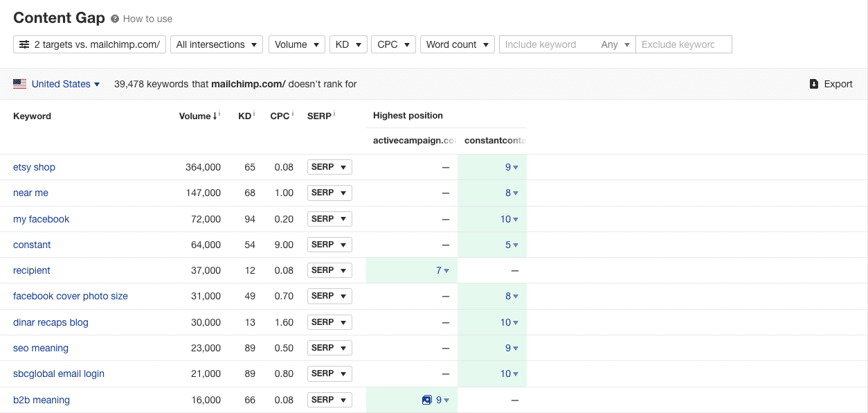The height and width of the screenshot is (413, 868).
Task: Open the Word count filter dropdown
Action: click(x=458, y=44)
